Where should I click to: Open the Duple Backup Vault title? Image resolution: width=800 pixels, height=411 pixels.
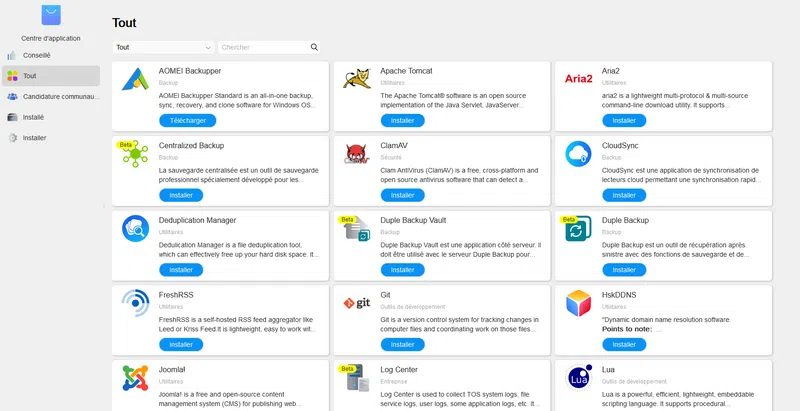tap(413, 220)
